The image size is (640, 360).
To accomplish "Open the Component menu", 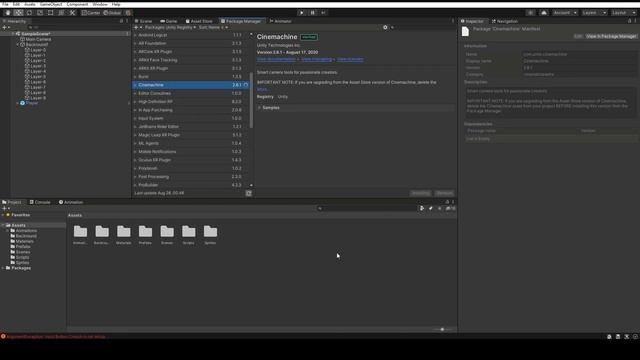I will 77,4.
